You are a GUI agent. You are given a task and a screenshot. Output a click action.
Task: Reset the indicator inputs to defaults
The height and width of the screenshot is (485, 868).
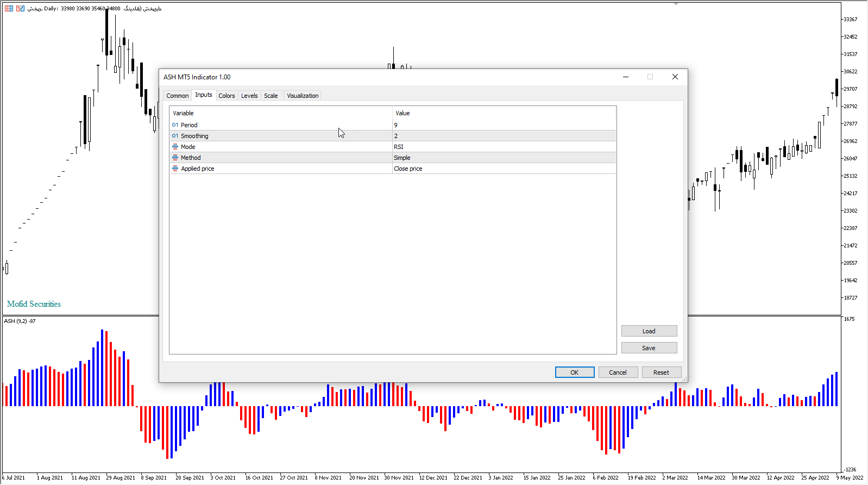(661, 372)
